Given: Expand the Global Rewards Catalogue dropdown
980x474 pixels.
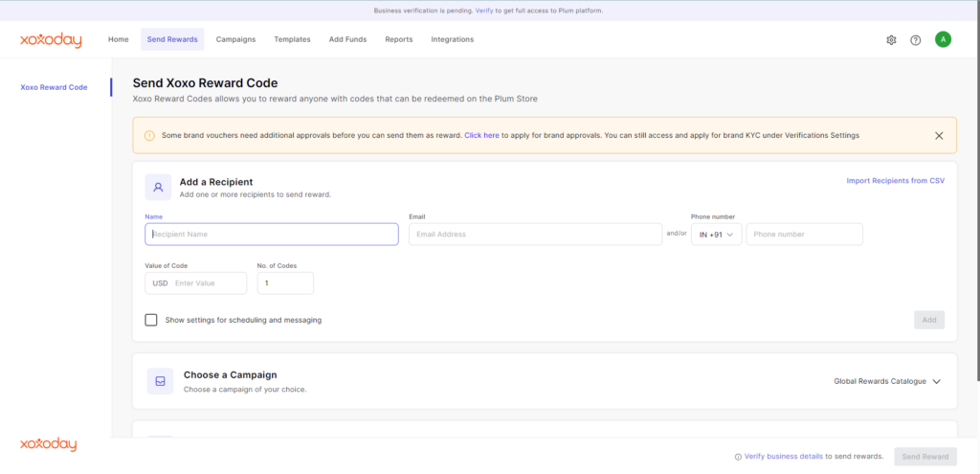Looking at the screenshot, I should [x=887, y=381].
